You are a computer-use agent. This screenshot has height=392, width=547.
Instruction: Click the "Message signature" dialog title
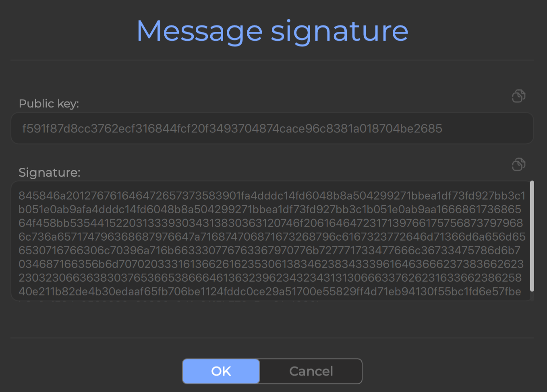click(273, 31)
